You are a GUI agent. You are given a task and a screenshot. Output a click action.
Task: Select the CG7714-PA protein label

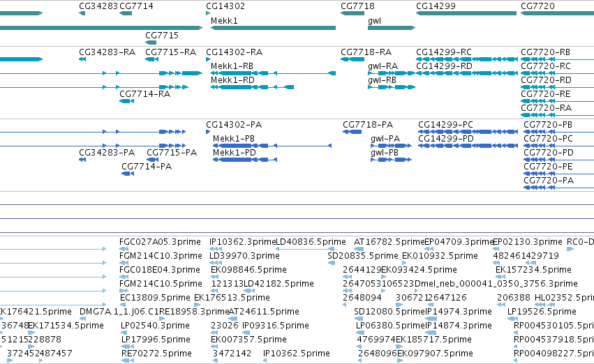[147, 167]
